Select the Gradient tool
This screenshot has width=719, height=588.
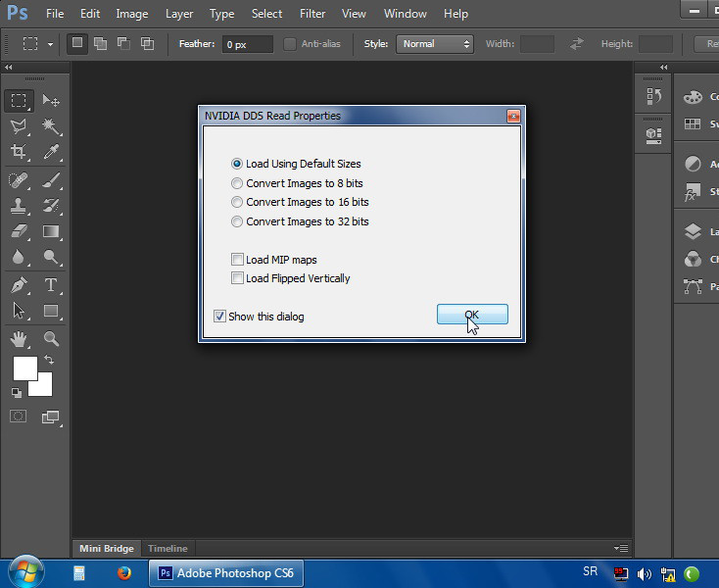(x=51, y=231)
